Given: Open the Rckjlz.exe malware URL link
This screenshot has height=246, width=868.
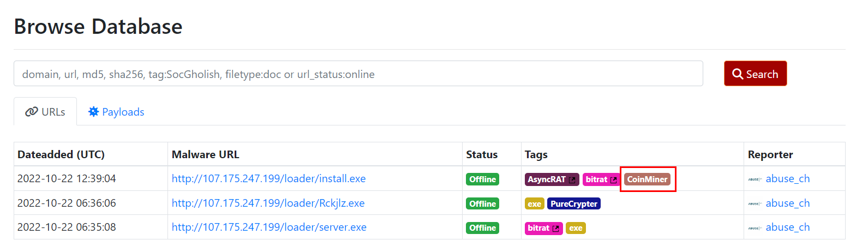Looking at the screenshot, I should point(268,203).
